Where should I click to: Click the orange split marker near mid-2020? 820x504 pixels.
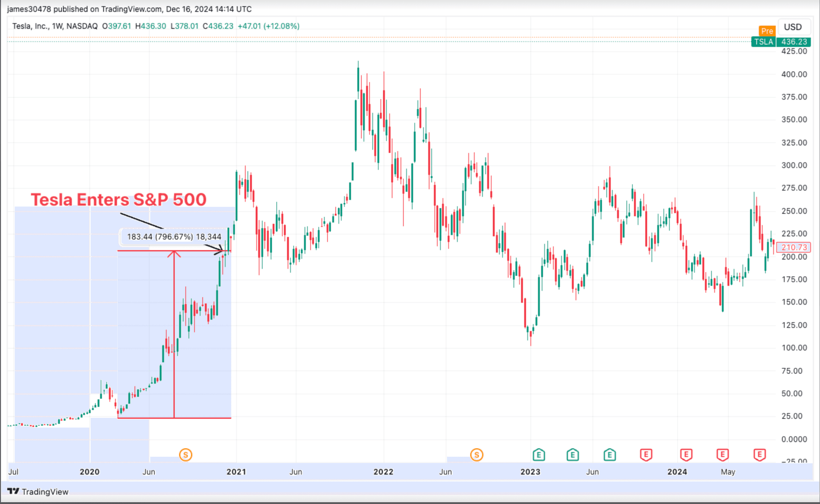(186, 454)
